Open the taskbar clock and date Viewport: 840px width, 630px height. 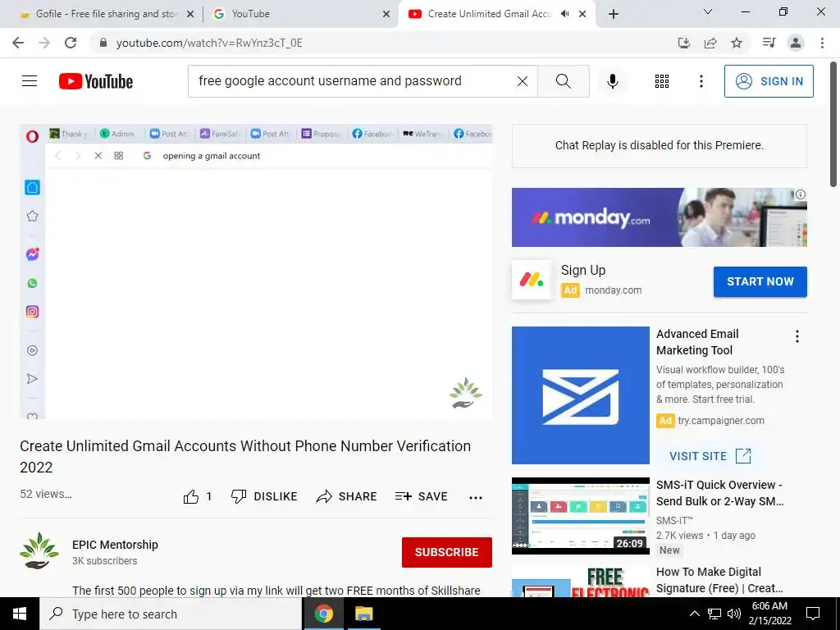[769, 614]
